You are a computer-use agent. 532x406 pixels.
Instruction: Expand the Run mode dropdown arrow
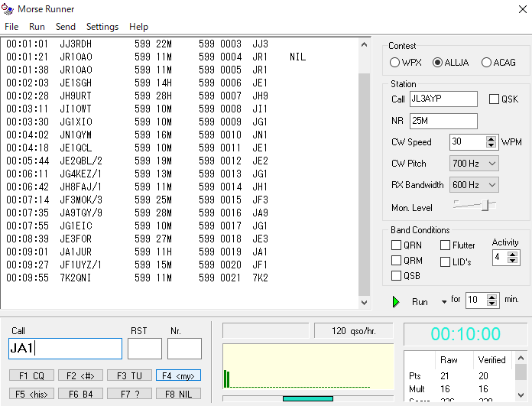pyautogui.click(x=444, y=302)
